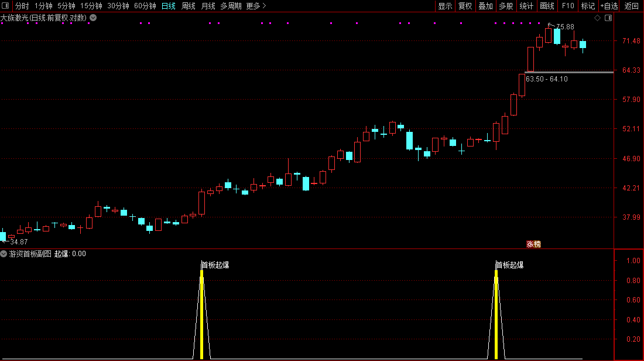Switch to 分时 intraday view

22,6
